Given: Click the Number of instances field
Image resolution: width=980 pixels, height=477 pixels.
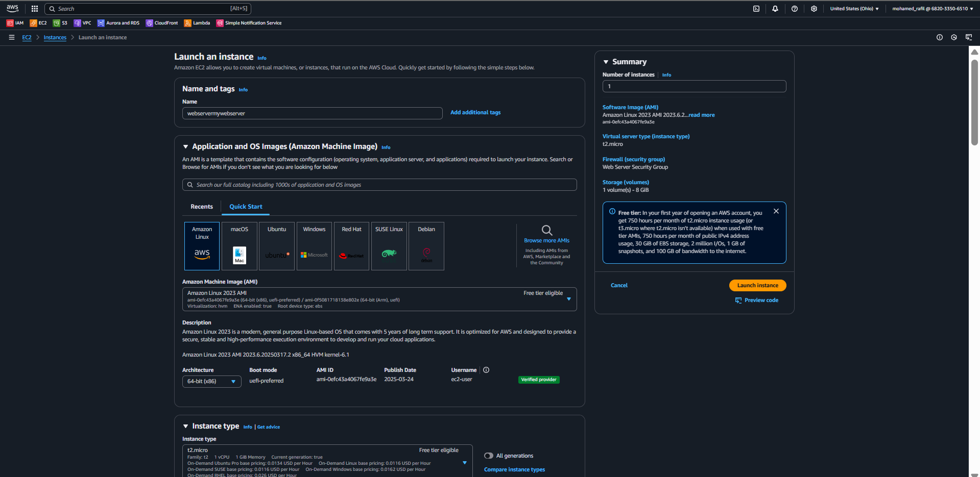Looking at the screenshot, I should [694, 86].
